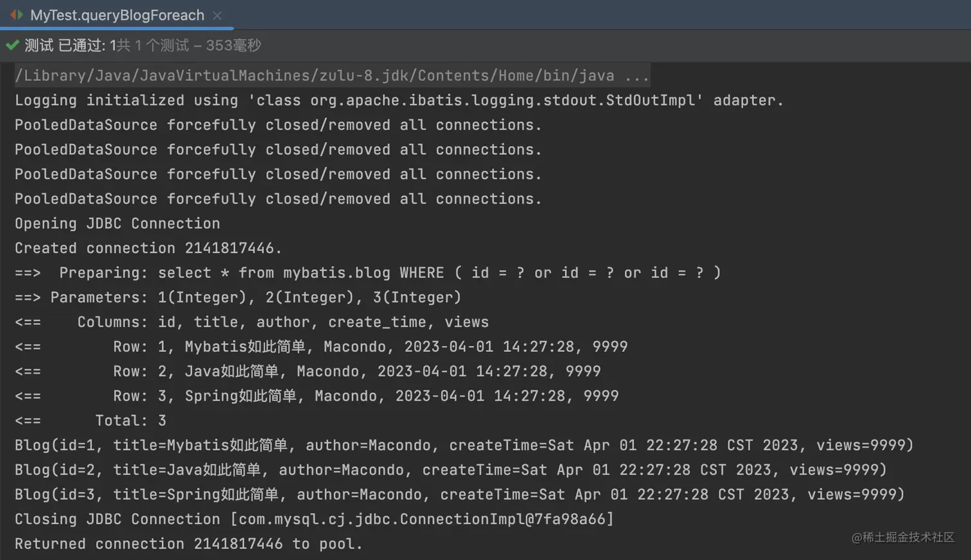971x560 pixels.
Task: Click the 'Opening JDBC Connection' line
Action: coord(117,223)
